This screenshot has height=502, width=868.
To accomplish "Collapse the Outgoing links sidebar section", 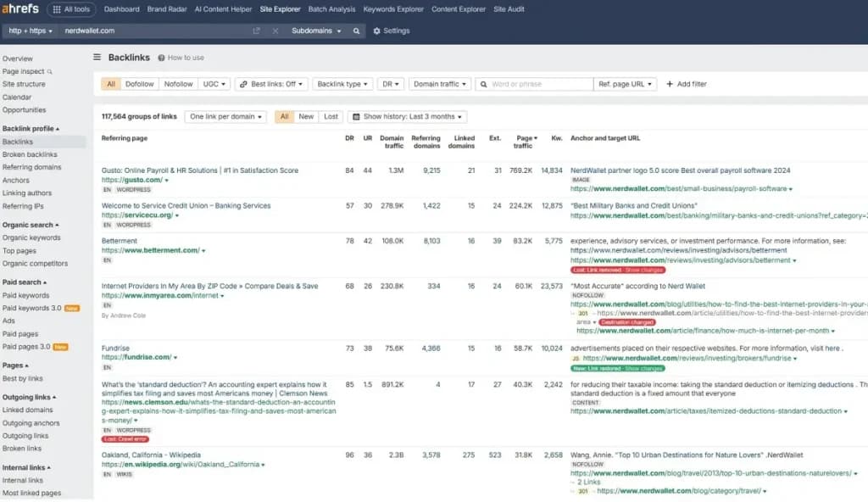I will (29, 398).
